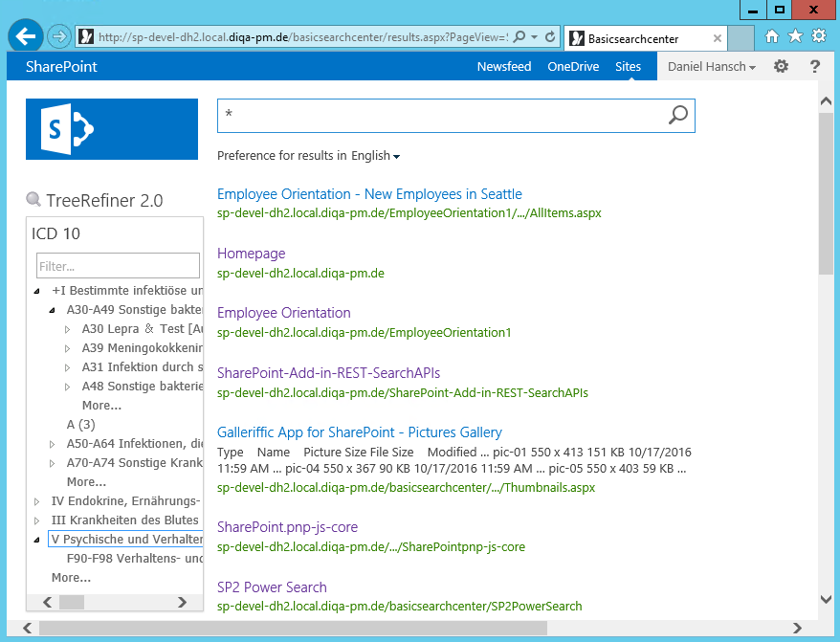Screen dimensions: 840x642
Task: Open the Newsfeed menu item
Action: pos(504,67)
